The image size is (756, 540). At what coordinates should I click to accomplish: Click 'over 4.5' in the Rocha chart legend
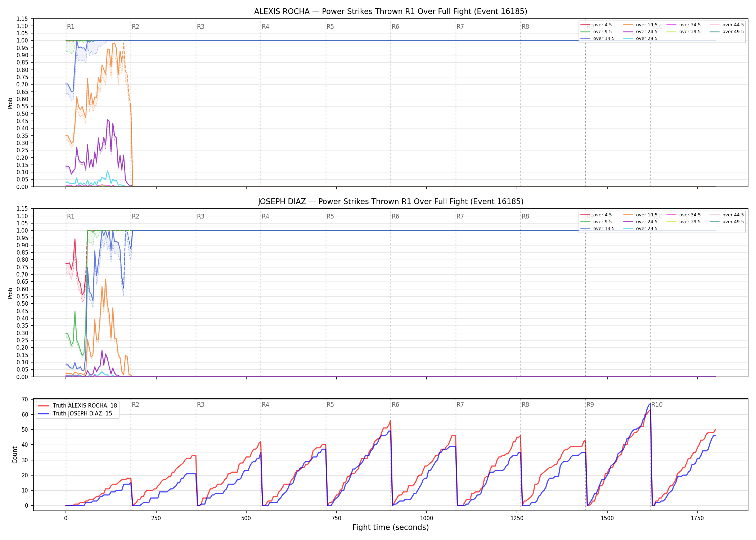[x=602, y=25]
